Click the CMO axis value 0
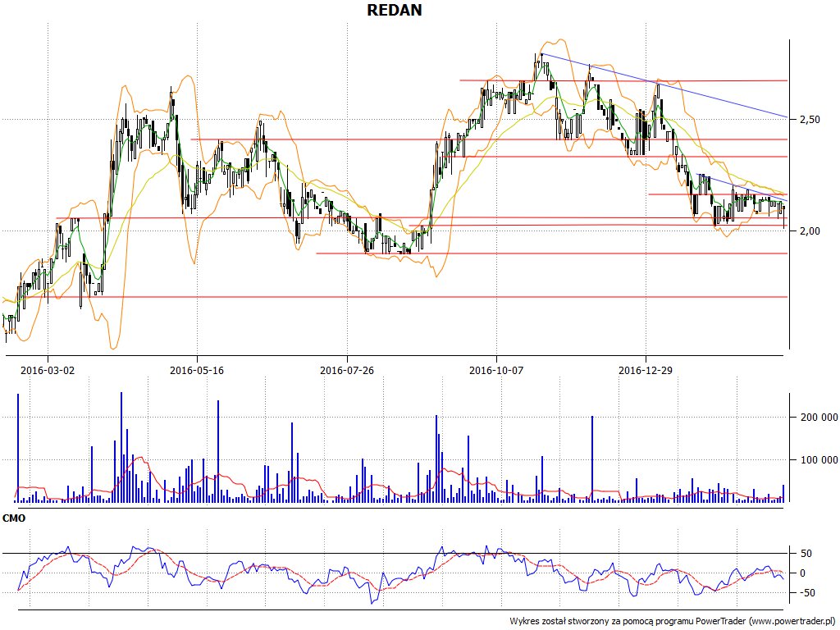Image resolution: width=840 pixels, height=630 pixels. 802,573
